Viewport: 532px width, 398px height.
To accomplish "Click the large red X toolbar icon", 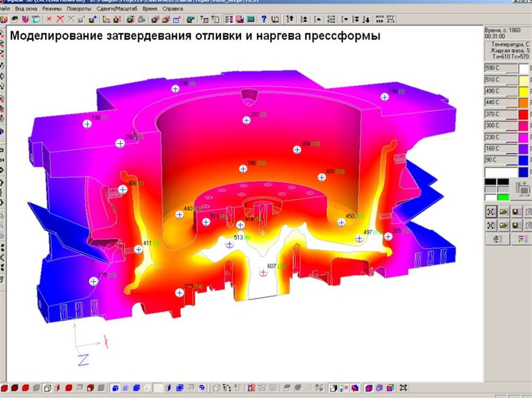I will [60, 19].
